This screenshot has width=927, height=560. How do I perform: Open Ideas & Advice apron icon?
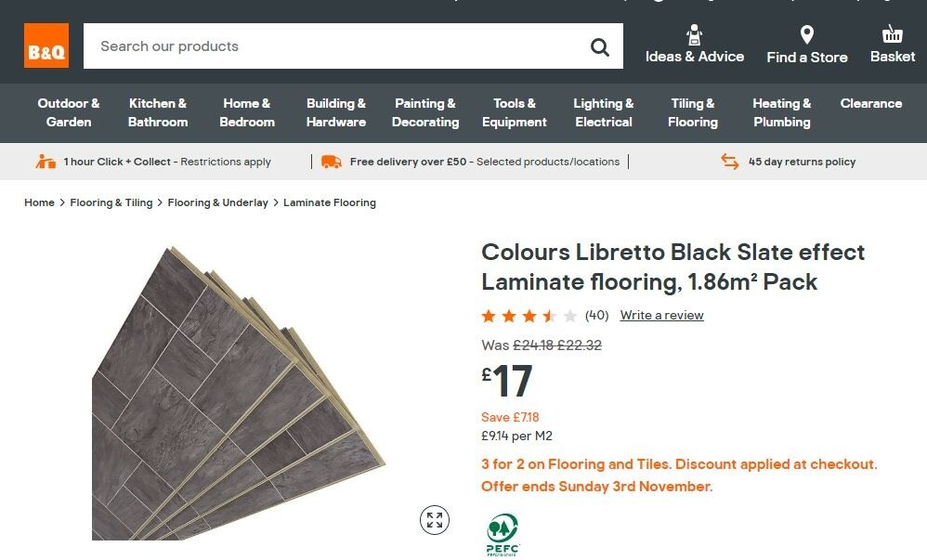[694, 35]
